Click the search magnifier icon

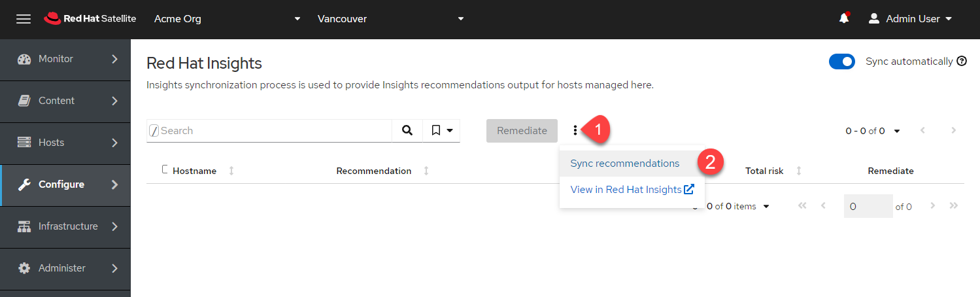(407, 131)
